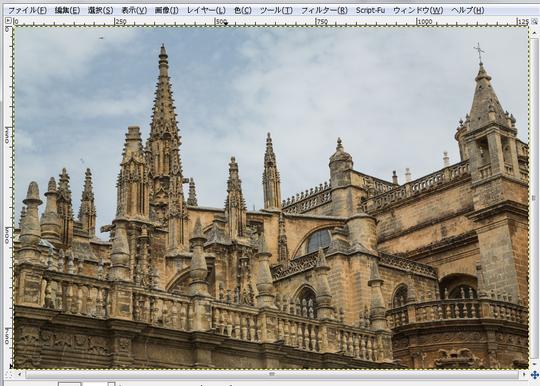The width and height of the screenshot is (540, 386).
Task: Open the レイヤー(L) menu
Action: point(206,10)
